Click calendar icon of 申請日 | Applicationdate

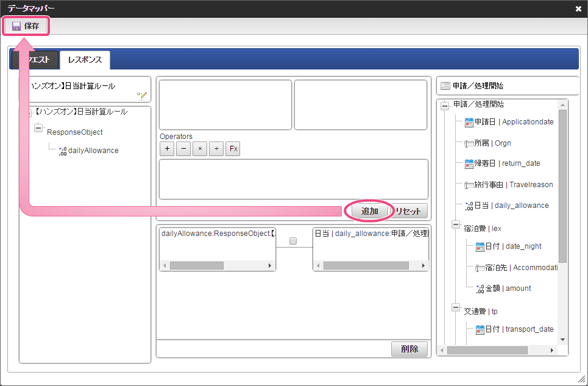coord(469,123)
